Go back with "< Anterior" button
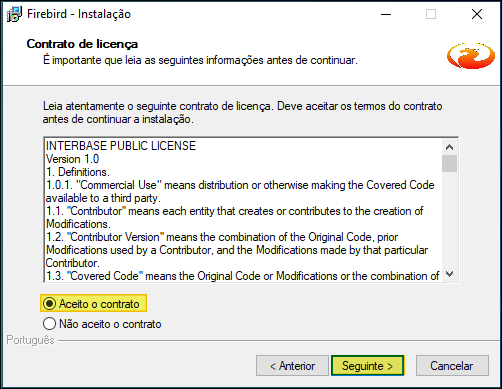The image size is (502, 389). [x=292, y=366]
